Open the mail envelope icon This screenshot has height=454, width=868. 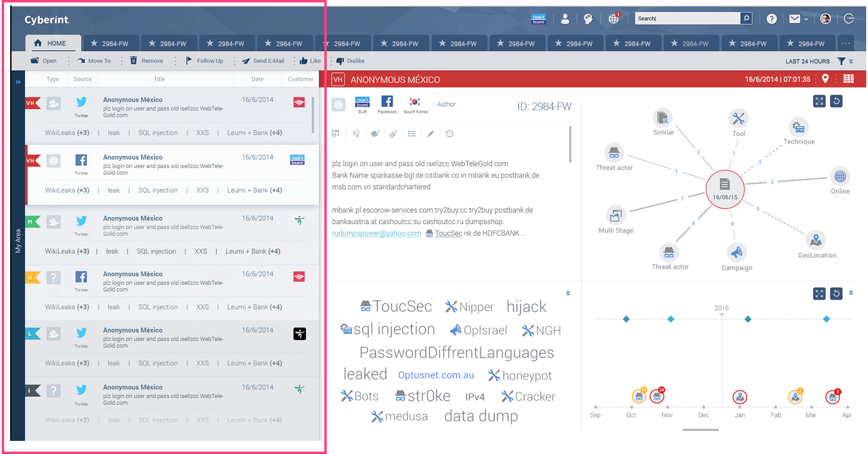(794, 19)
